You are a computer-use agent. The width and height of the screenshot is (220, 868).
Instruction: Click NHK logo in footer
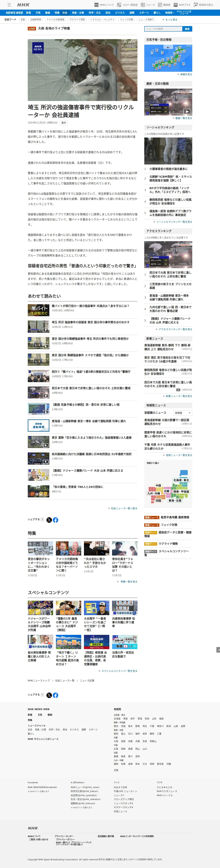coord(33,828)
